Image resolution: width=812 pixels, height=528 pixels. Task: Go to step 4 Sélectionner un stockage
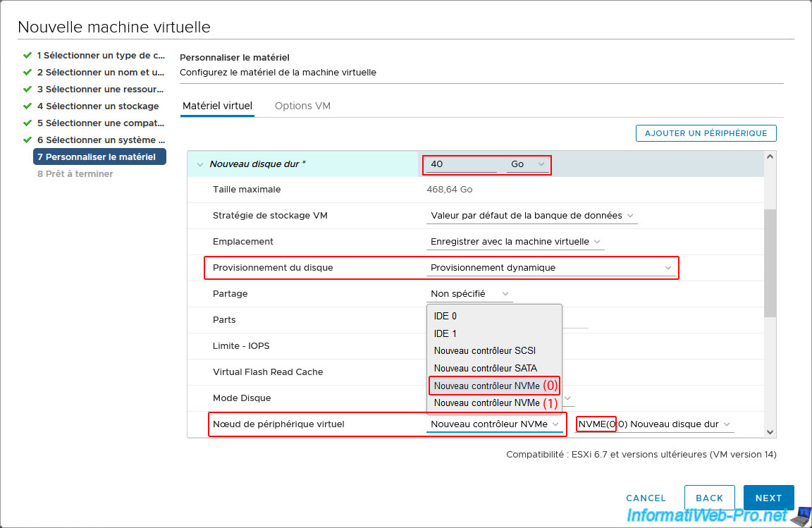(x=98, y=106)
